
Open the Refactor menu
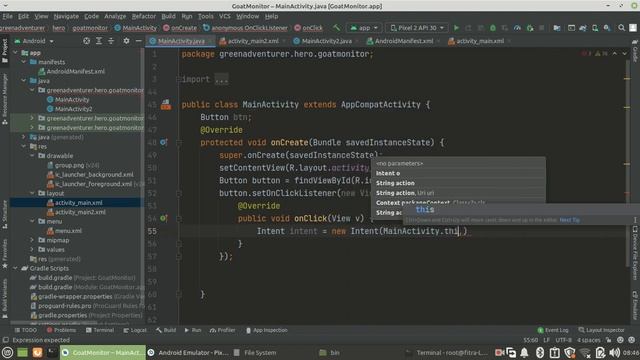coord(144,16)
